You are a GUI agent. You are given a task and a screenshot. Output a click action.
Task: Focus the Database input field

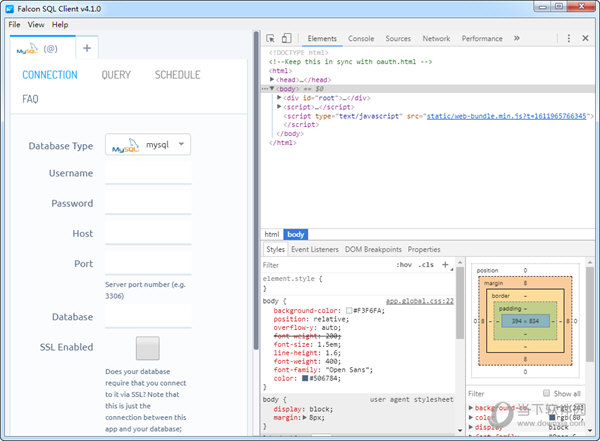(148, 317)
